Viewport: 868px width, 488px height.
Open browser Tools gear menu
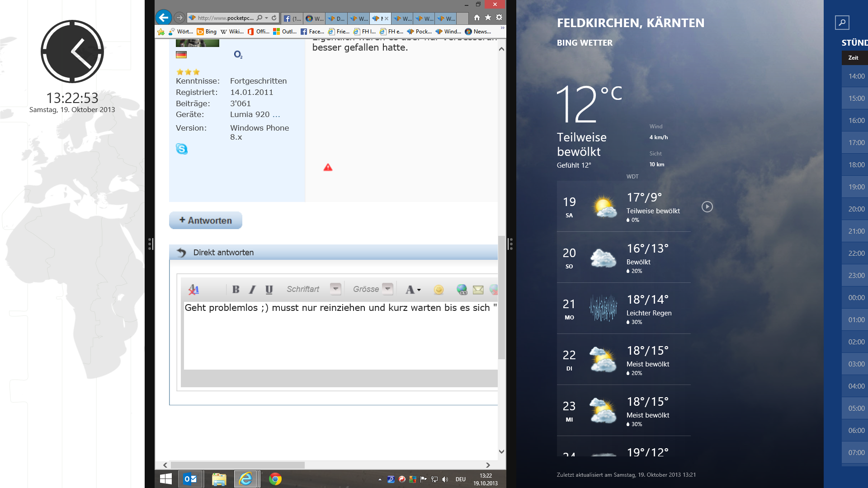pyautogui.click(x=499, y=18)
